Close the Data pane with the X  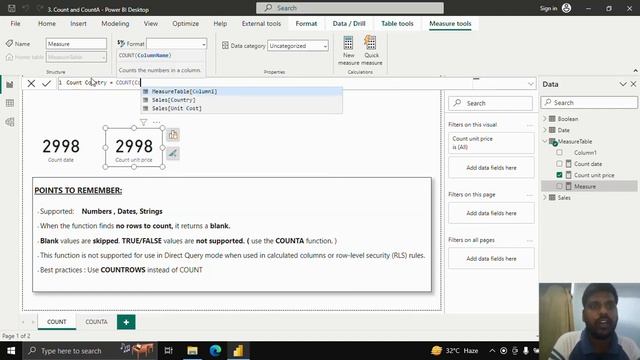(x=633, y=84)
